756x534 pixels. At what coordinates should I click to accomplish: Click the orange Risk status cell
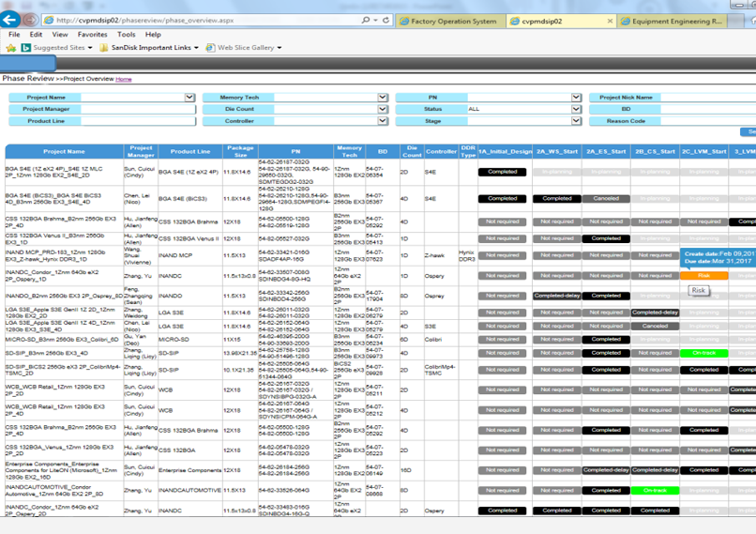point(703,276)
